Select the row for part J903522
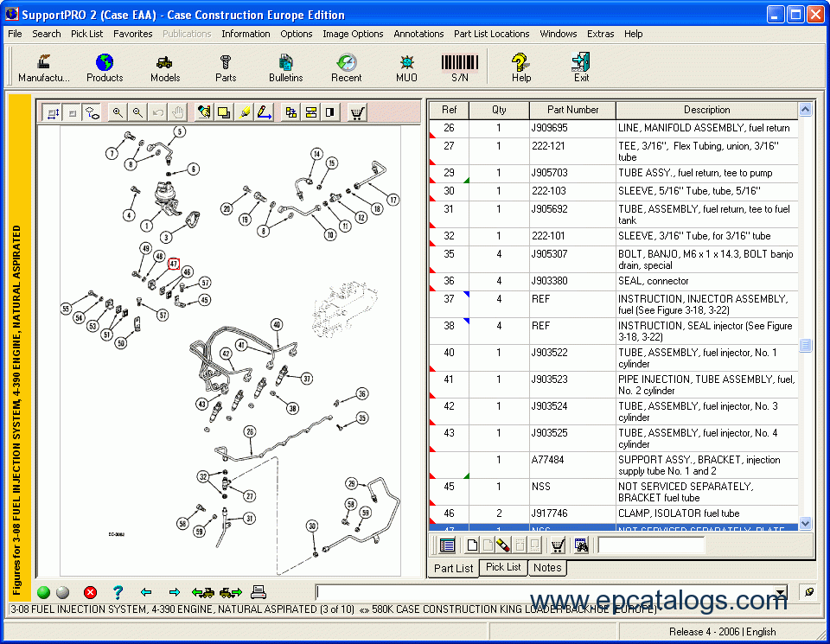This screenshot has height=644, width=830. pos(613,358)
